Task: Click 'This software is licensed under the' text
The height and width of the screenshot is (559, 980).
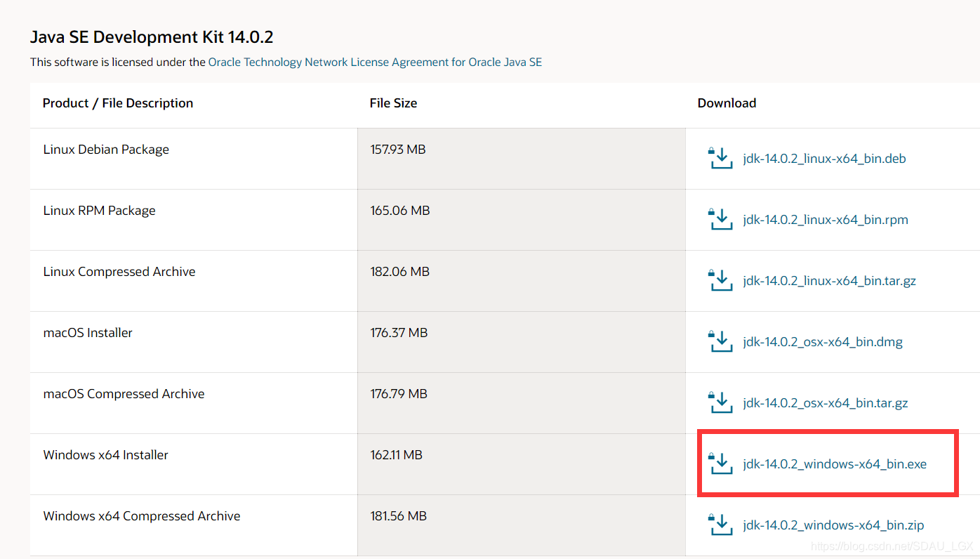Action: click(x=118, y=62)
